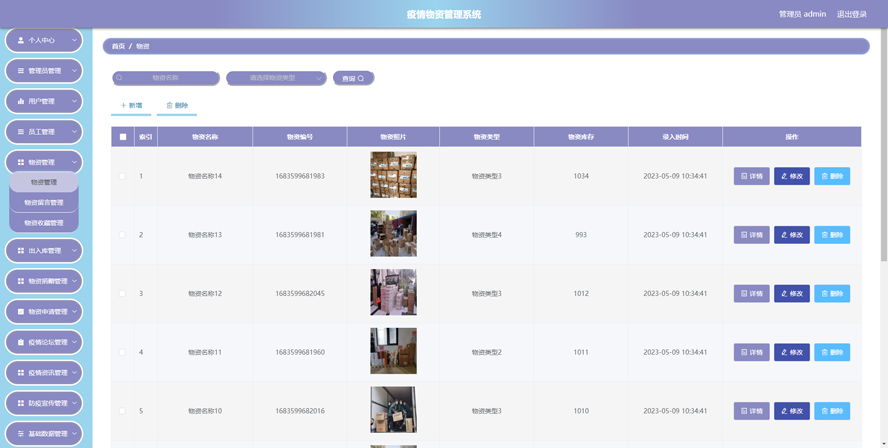
Task: Check the checkbox for row 物资名称14
Action: coord(122,176)
